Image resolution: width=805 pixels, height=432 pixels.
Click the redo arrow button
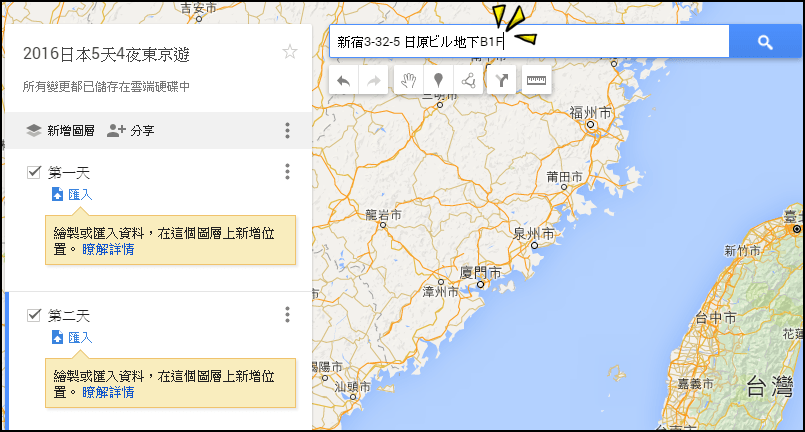click(x=373, y=80)
